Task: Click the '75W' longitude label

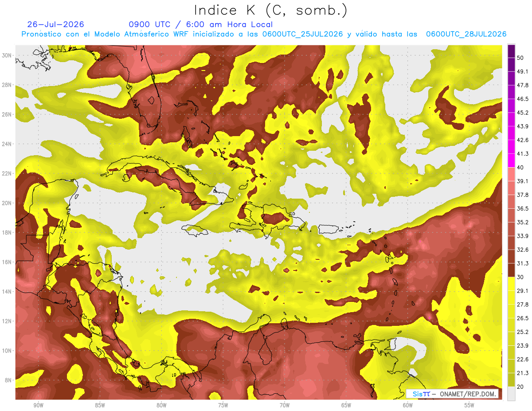Action: click(223, 405)
